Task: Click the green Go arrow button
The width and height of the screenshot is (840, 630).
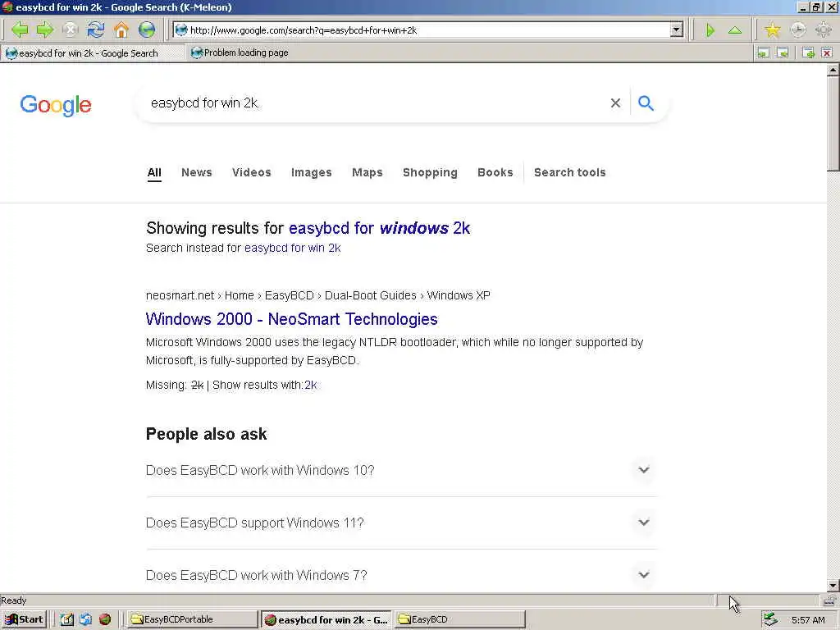Action: tap(710, 30)
